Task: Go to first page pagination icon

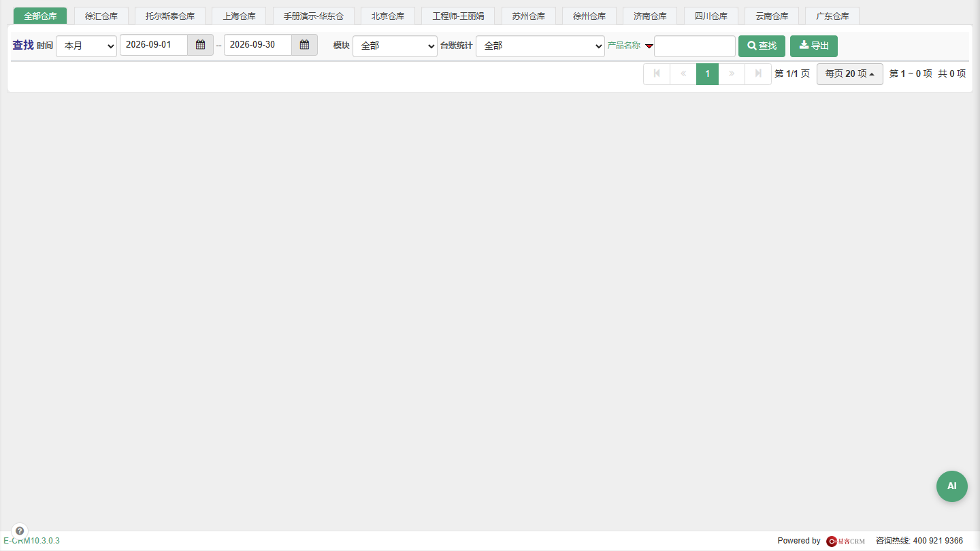Action: pos(657,73)
